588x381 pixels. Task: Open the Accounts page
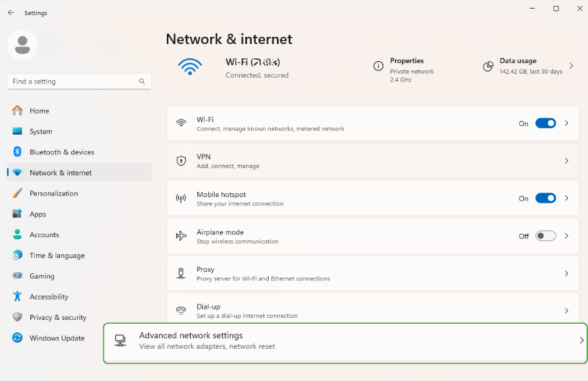[x=44, y=235]
